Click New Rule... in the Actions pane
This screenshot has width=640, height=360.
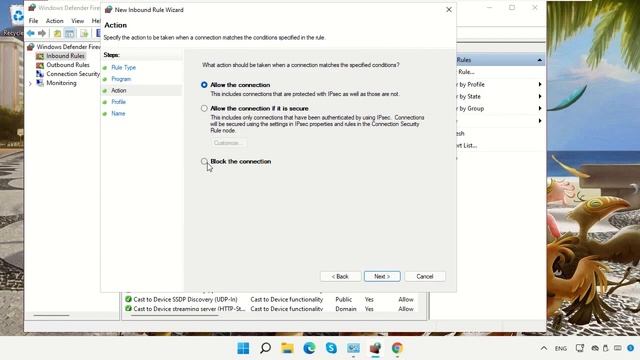[466, 72]
